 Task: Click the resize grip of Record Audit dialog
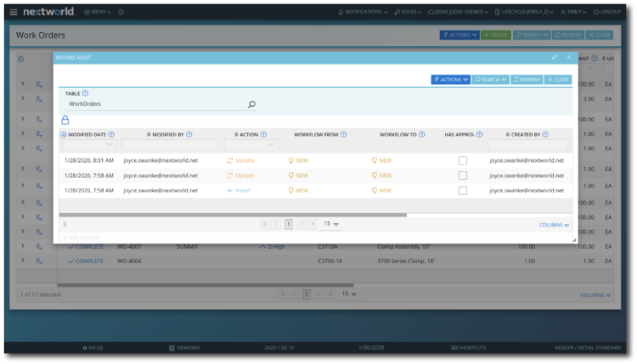click(x=575, y=241)
